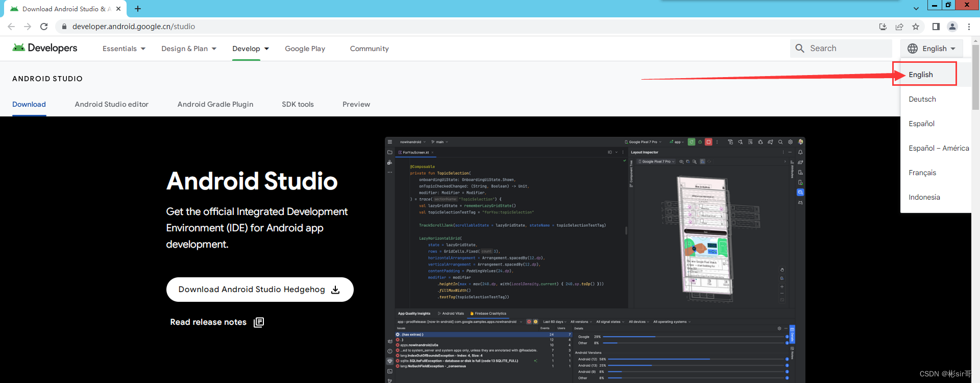The width and height of the screenshot is (980, 383).
Task: Select Deutsch in language list
Action: (x=936, y=99)
